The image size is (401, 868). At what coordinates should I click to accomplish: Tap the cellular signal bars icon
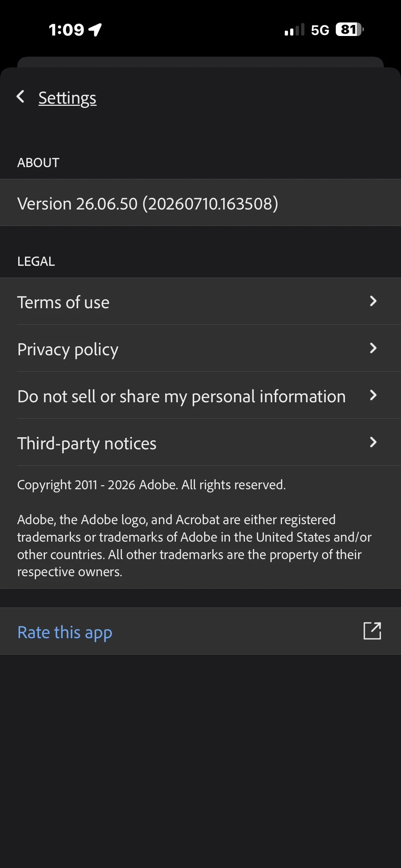pos(294,30)
